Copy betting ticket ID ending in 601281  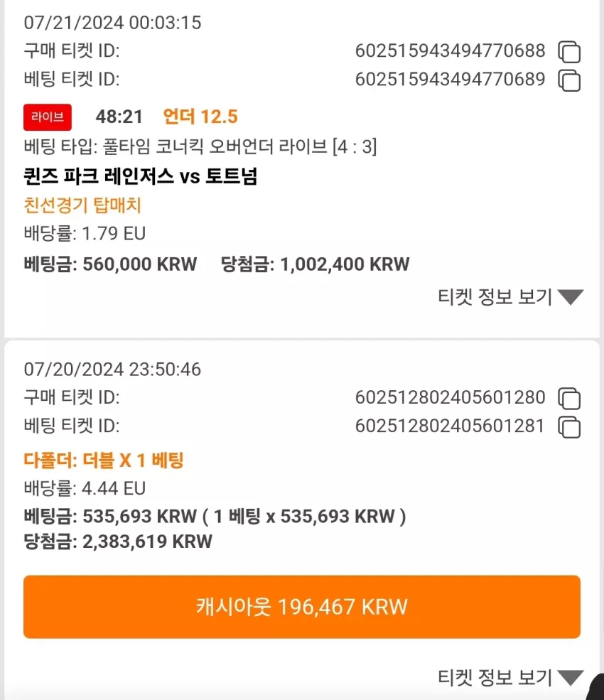coord(569,427)
